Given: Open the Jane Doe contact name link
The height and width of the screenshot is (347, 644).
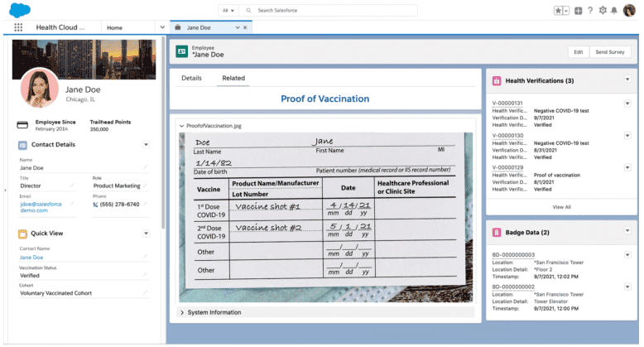Looking at the screenshot, I should [31, 258].
